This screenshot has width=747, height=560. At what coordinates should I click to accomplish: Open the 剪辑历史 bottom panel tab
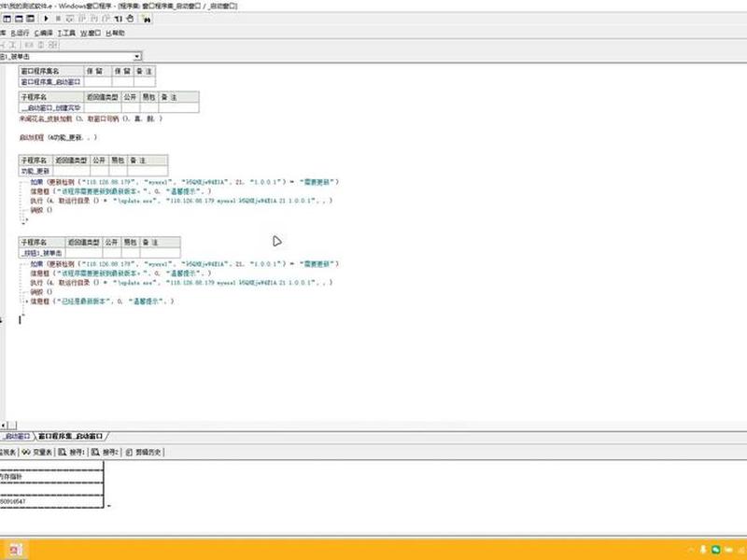click(144, 452)
